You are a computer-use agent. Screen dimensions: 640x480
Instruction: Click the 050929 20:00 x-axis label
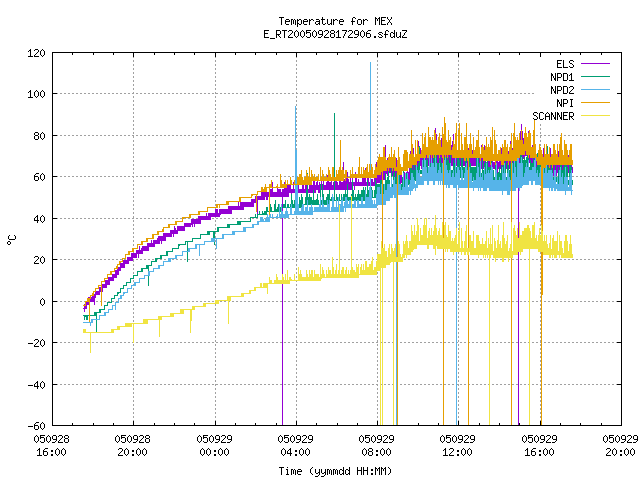[x=620, y=446]
